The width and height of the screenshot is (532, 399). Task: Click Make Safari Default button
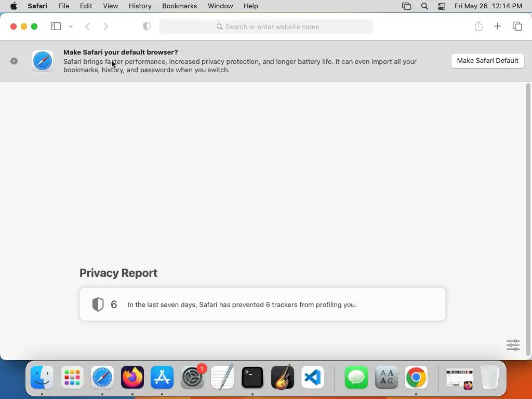[x=487, y=61]
